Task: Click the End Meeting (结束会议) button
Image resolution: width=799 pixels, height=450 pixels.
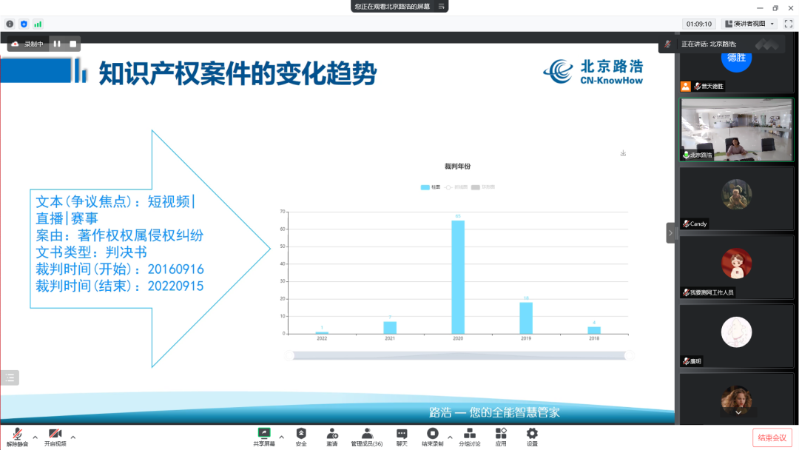Action: point(771,437)
